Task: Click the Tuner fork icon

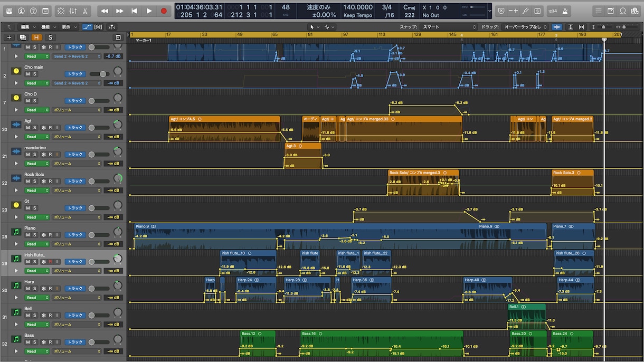Action: [526, 11]
